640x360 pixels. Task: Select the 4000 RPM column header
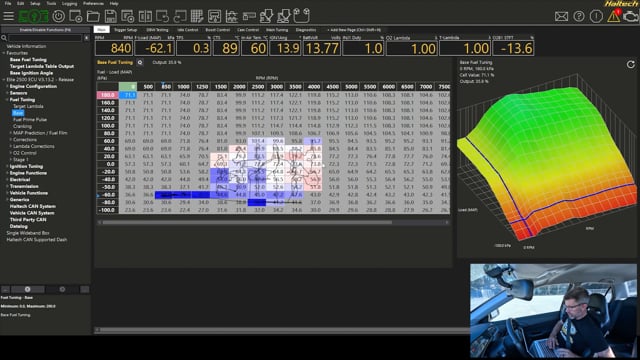coord(314,87)
